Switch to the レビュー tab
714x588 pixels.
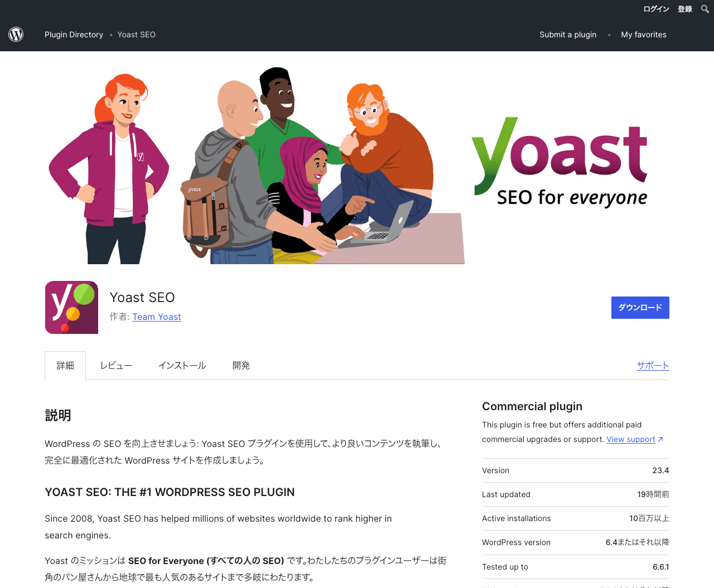tap(116, 366)
